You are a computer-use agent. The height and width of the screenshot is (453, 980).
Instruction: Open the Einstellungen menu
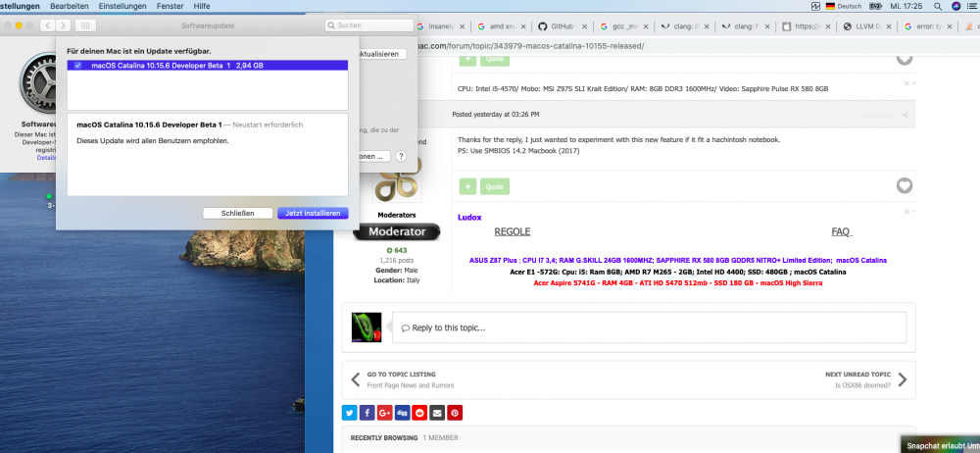point(122,6)
